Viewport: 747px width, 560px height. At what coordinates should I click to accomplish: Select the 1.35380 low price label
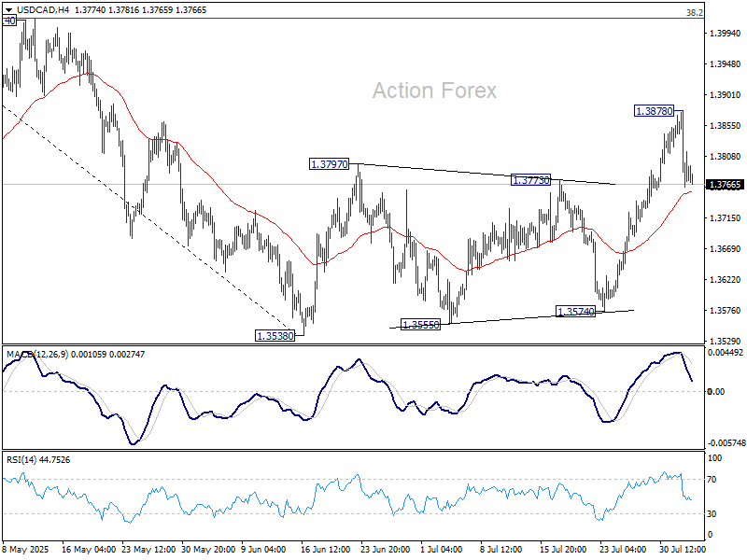pyautogui.click(x=275, y=335)
